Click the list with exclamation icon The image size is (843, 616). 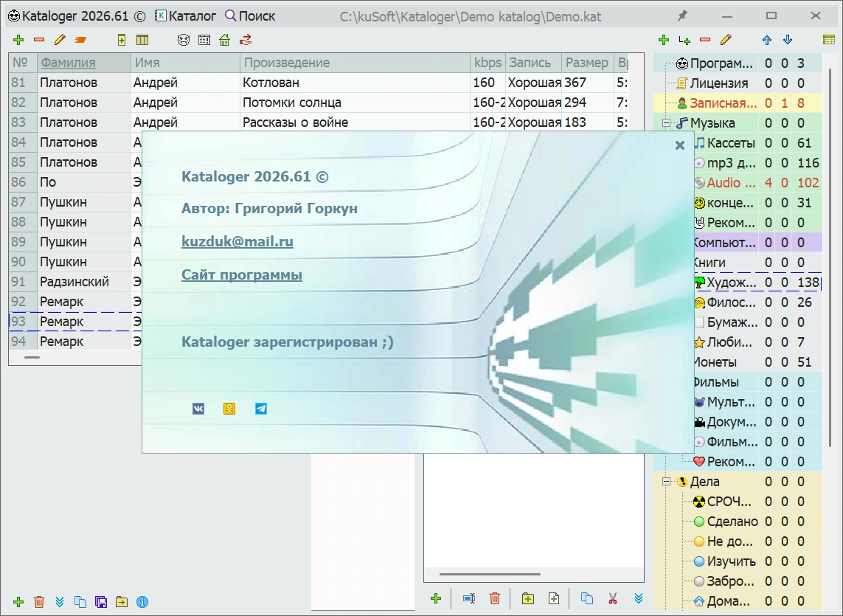204,40
